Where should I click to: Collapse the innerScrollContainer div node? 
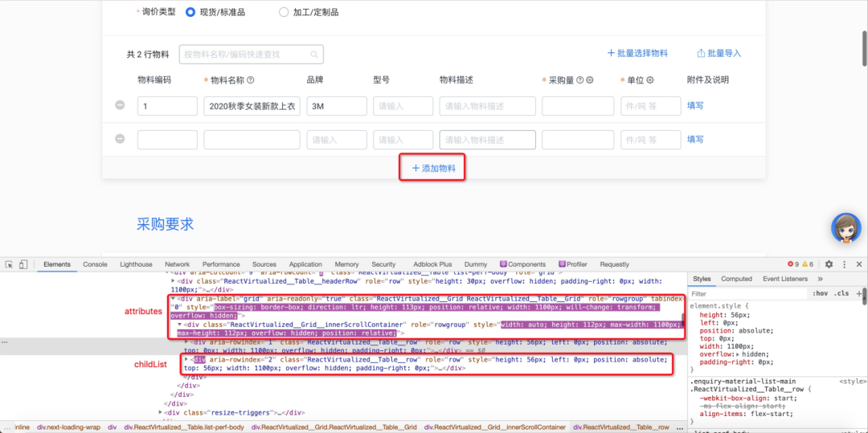pyautogui.click(x=180, y=325)
